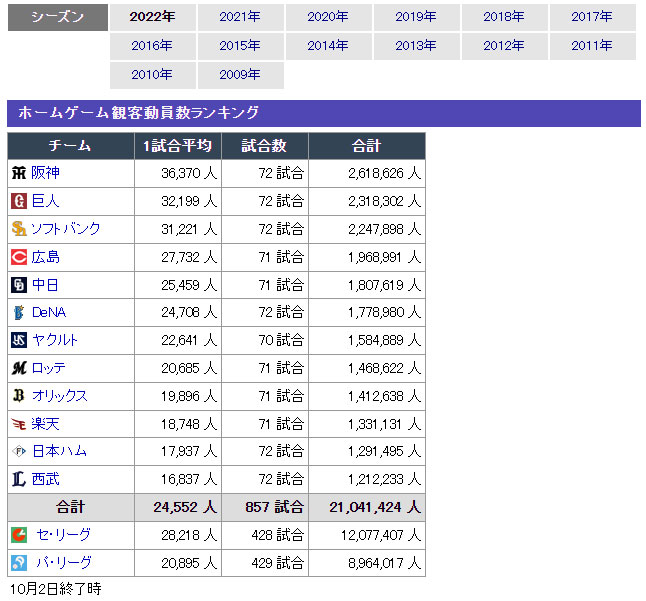Open the 阪神 team link

45,173
